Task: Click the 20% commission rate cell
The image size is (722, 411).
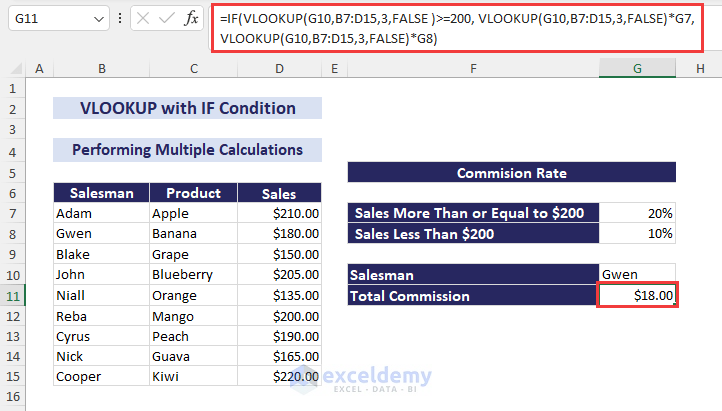Action: 637,213
